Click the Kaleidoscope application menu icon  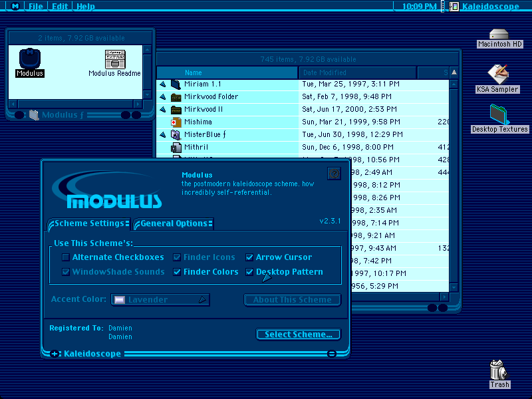coord(454,6)
